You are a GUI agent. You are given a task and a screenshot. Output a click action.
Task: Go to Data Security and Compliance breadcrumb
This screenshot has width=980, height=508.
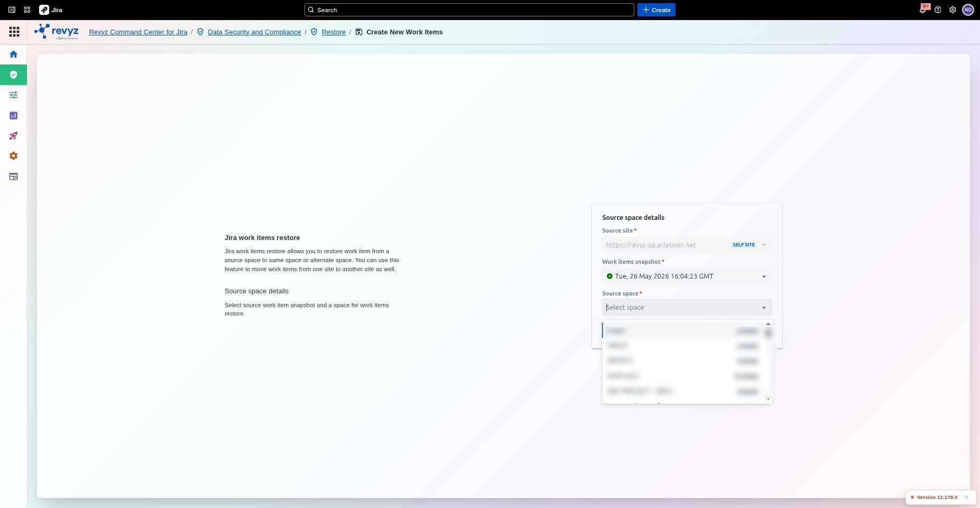tap(254, 32)
